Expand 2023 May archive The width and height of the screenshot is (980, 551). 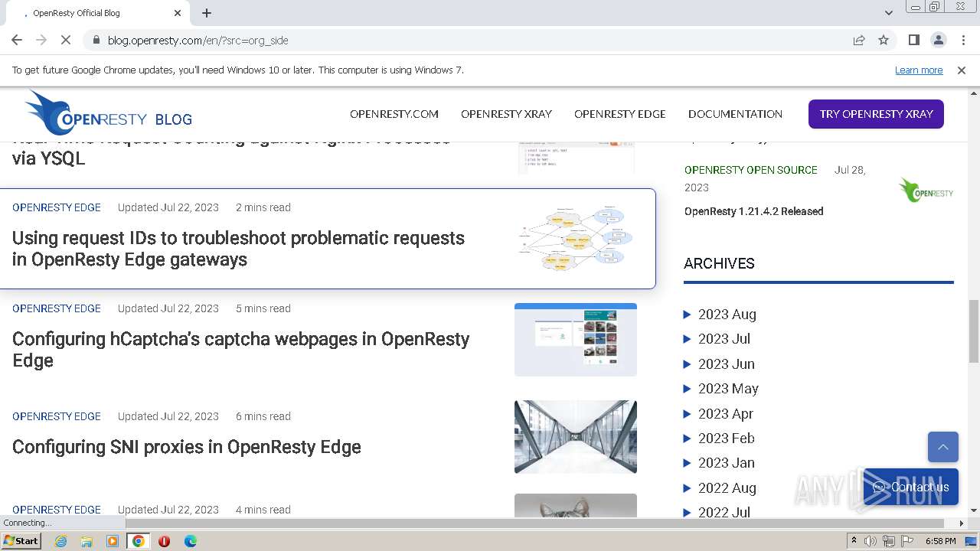click(x=720, y=389)
